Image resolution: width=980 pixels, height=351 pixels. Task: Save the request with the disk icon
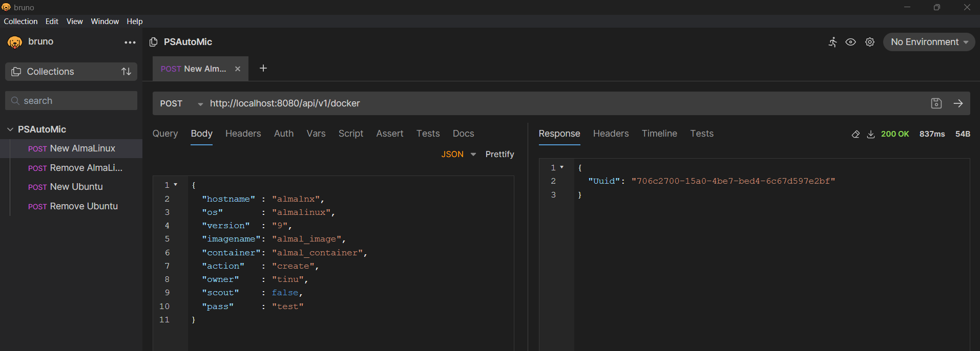[x=936, y=103]
